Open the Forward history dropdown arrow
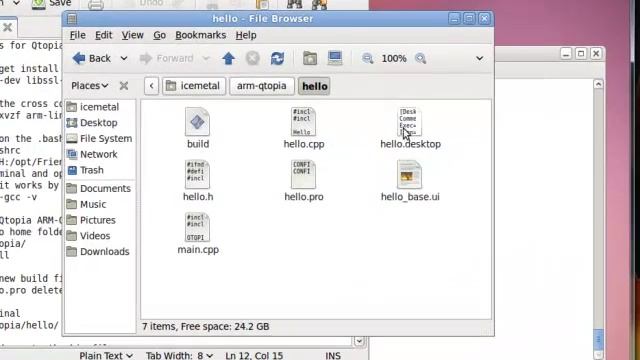640x360 pixels. [206, 58]
